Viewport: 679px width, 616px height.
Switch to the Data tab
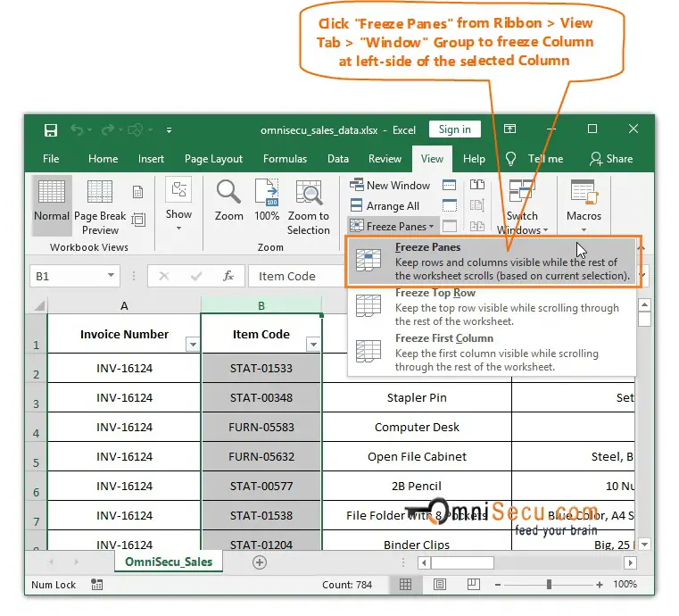[x=338, y=159]
